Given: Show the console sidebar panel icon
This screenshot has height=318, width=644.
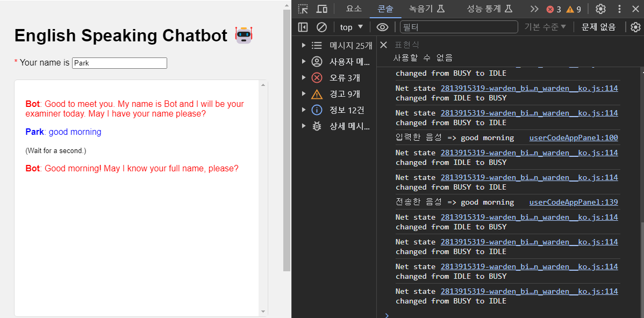Looking at the screenshot, I should coord(303,27).
